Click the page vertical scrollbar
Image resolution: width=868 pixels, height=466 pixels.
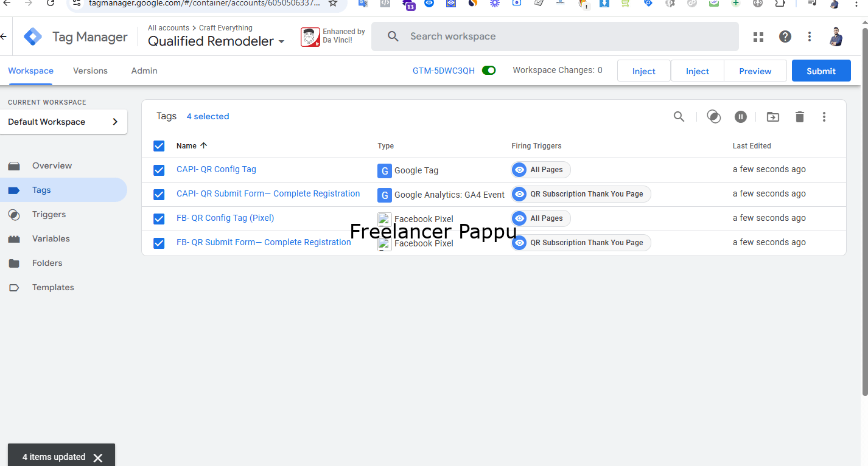(x=865, y=213)
